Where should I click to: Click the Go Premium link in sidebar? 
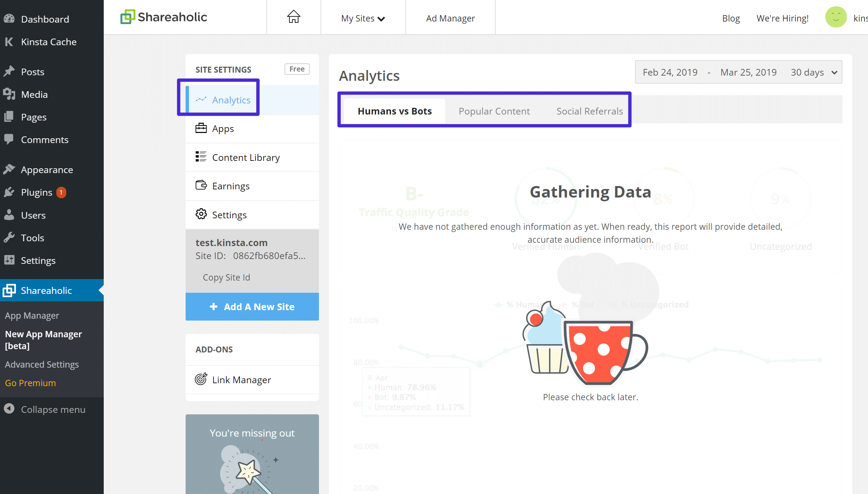[x=30, y=382]
